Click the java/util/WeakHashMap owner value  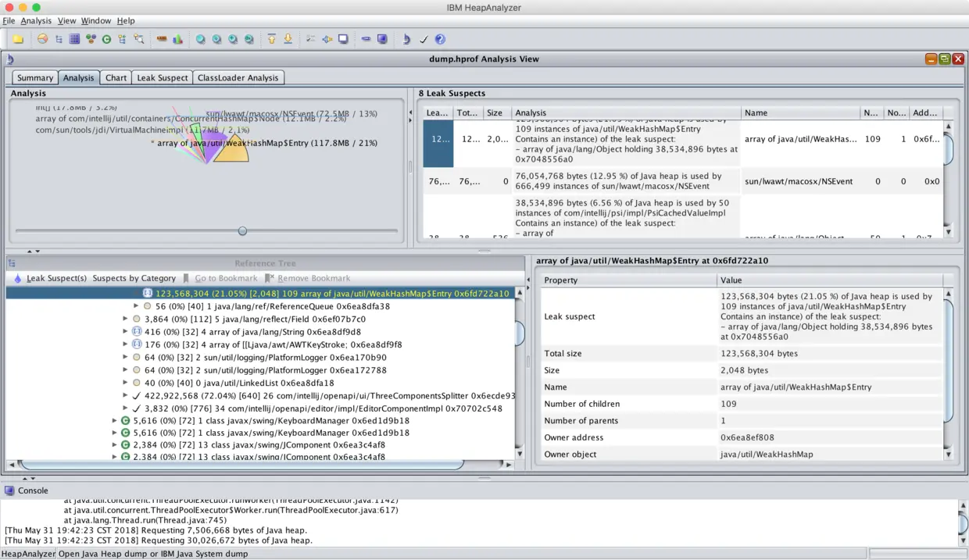(x=767, y=455)
